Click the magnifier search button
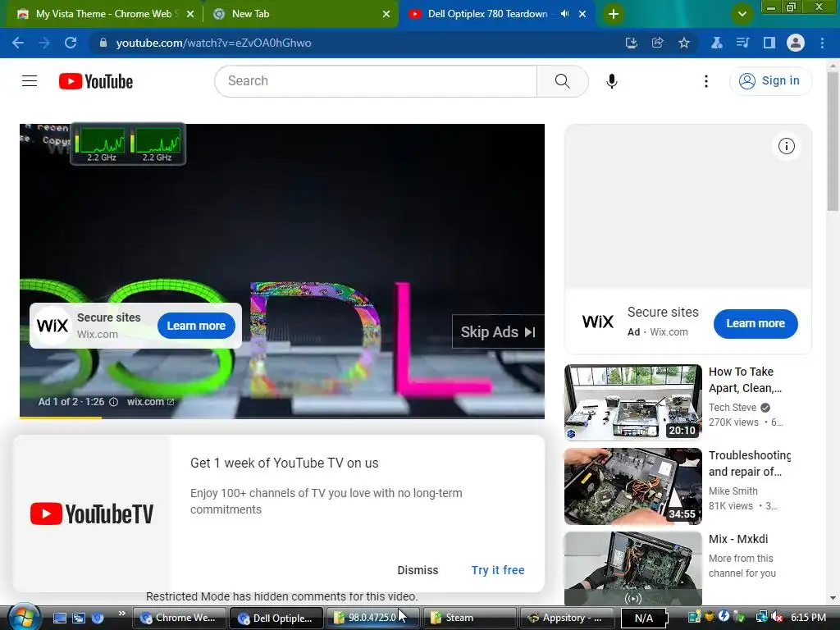The image size is (840, 630). (x=563, y=81)
